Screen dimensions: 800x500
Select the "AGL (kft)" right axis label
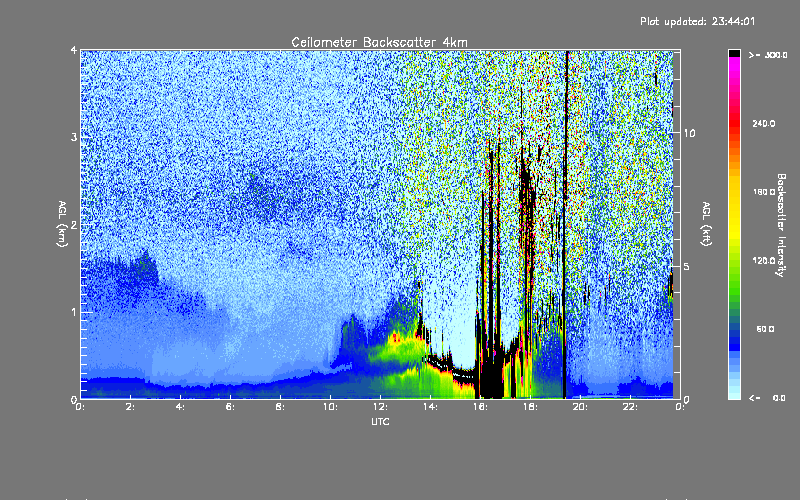click(x=706, y=224)
